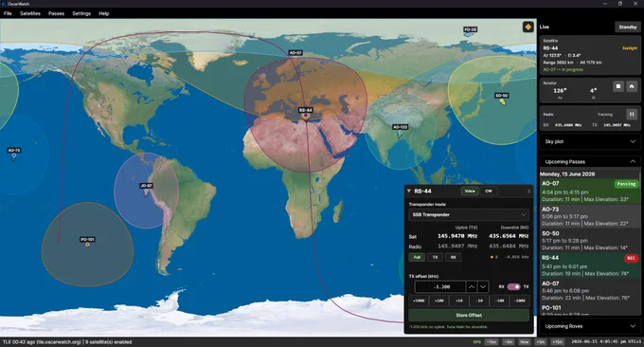Image resolution: width=644 pixels, height=347 pixels.
Task: Select the AO-07 satellite label on map
Action: 295,53
